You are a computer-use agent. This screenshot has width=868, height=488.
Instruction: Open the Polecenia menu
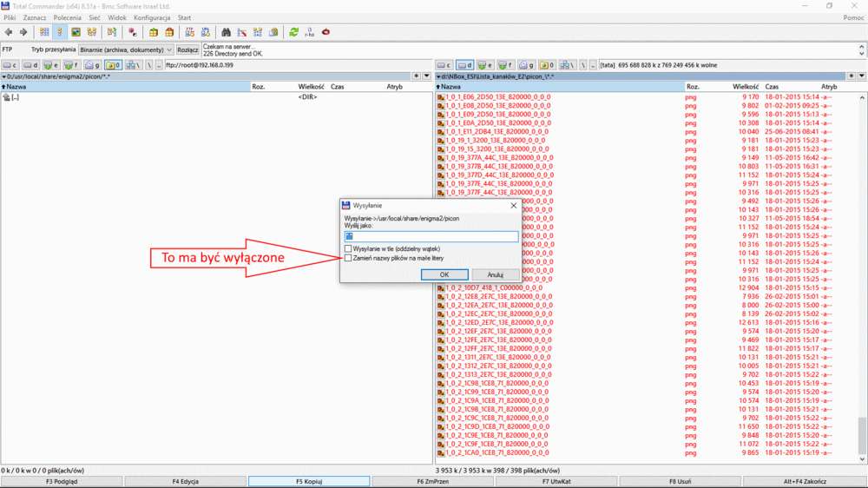pos(67,17)
